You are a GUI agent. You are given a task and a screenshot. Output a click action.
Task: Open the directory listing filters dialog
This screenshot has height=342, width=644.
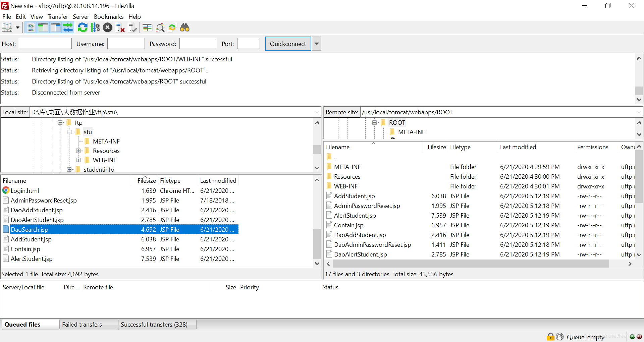coord(147,27)
